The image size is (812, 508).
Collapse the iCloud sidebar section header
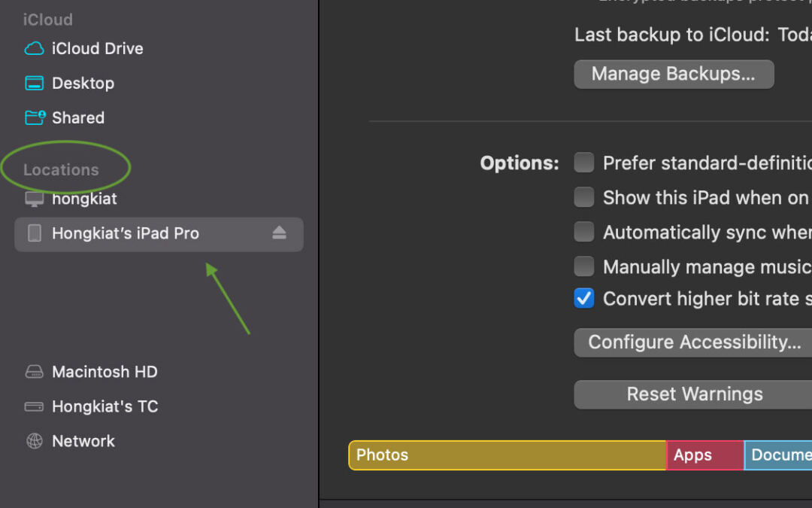(48, 20)
